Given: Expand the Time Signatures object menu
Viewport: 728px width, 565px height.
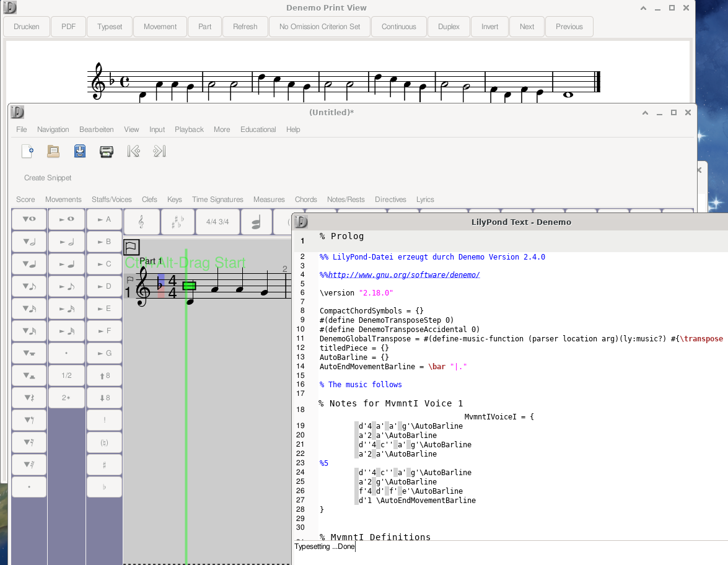Looking at the screenshot, I should coord(217,199).
